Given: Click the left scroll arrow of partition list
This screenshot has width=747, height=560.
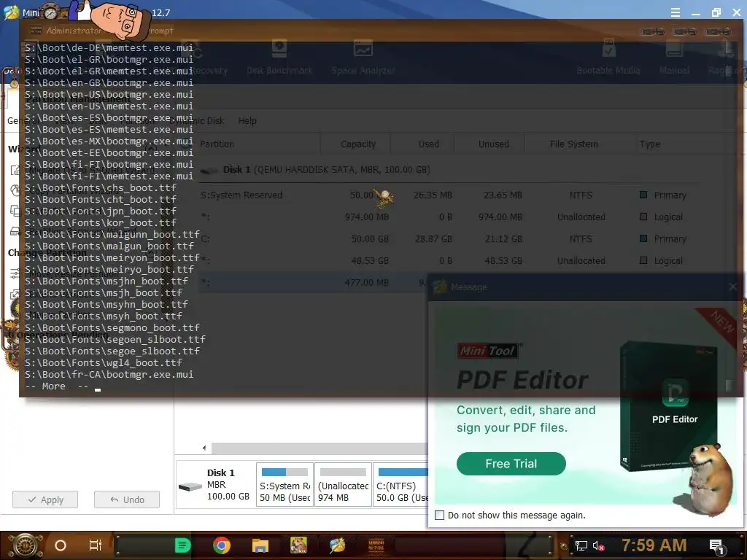Looking at the screenshot, I should (x=204, y=448).
